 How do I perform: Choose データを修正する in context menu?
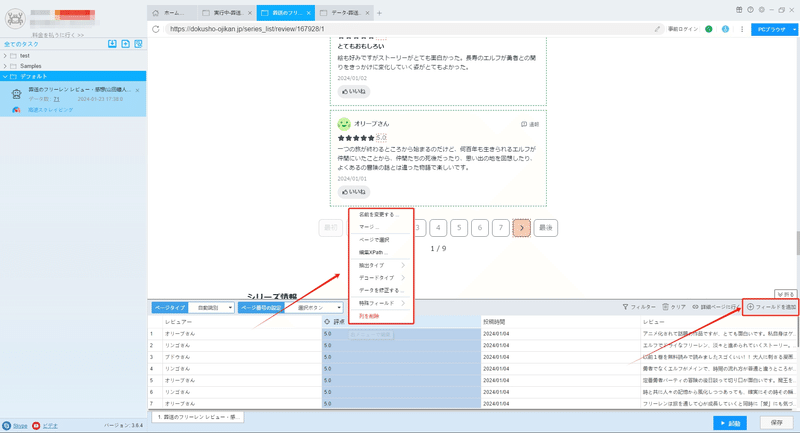point(381,290)
